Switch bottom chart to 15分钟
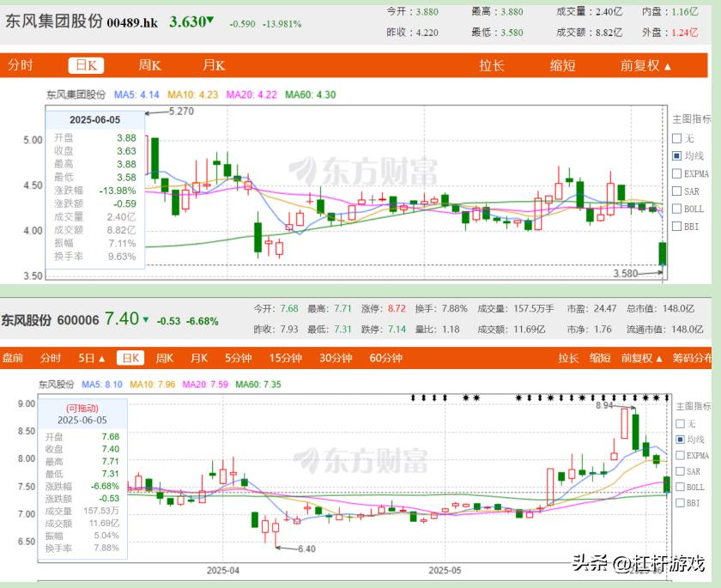 (285, 358)
